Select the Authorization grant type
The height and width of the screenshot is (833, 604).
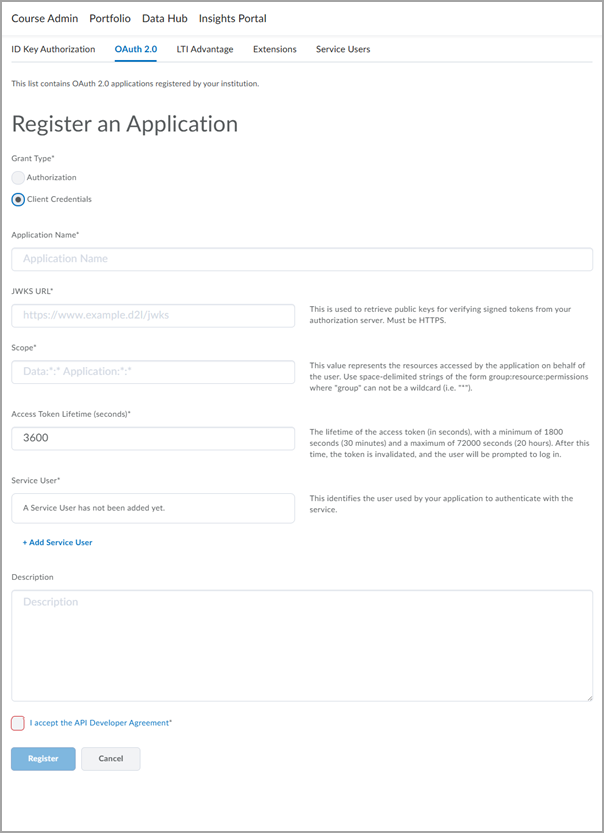pos(17,177)
